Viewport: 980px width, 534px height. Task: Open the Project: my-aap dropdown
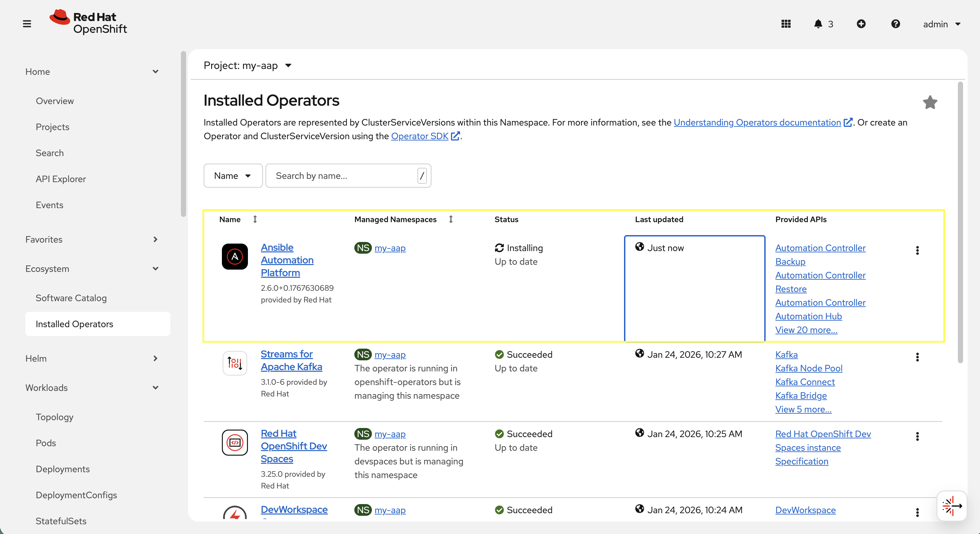pyautogui.click(x=248, y=65)
